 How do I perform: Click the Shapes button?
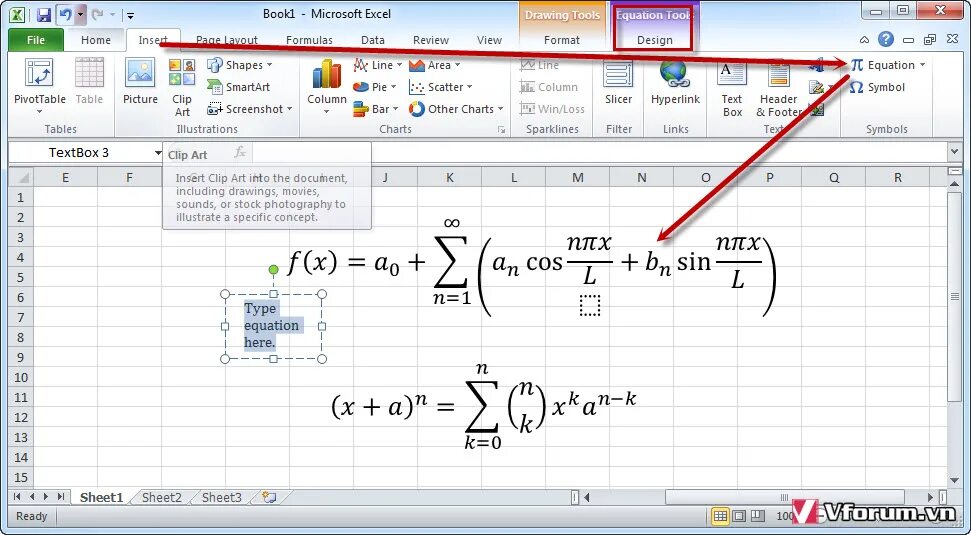240,65
